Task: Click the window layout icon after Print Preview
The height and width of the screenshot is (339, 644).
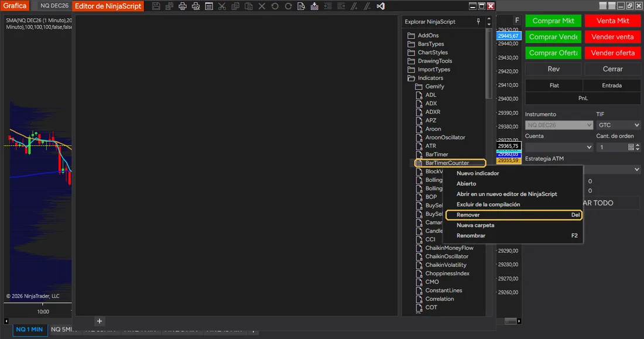Action: pyautogui.click(x=208, y=6)
